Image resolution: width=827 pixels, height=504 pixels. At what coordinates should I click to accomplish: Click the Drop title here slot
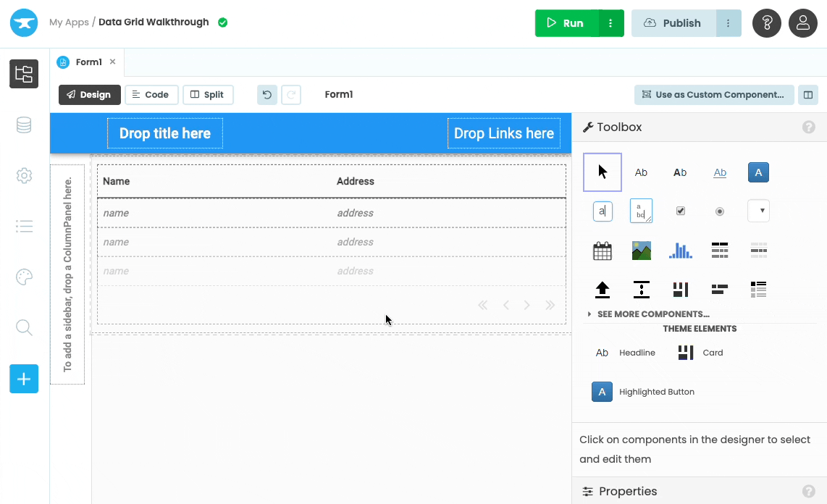(165, 133)
